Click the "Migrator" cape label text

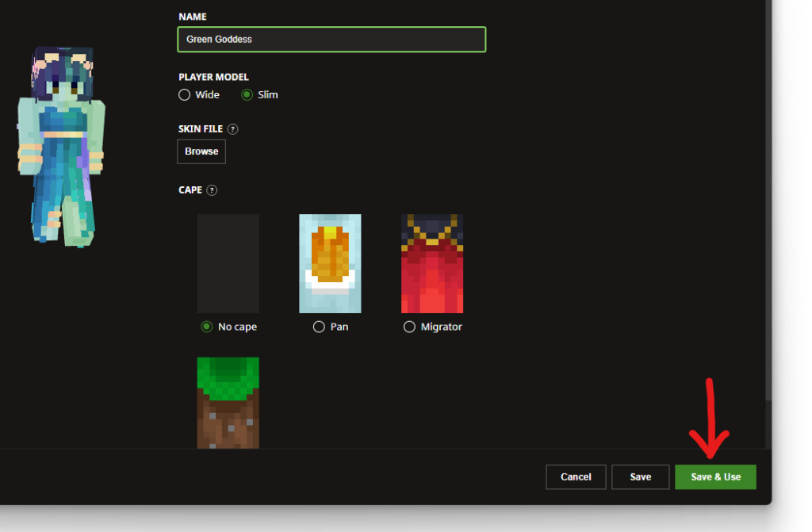[441, 327]
